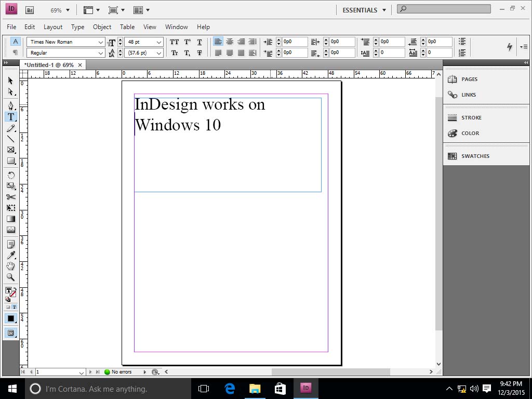This screenshot has width=532, height=399.
Task: Select the Selection tool arrow
Action: pyautogui.click(x=10, y=81)
